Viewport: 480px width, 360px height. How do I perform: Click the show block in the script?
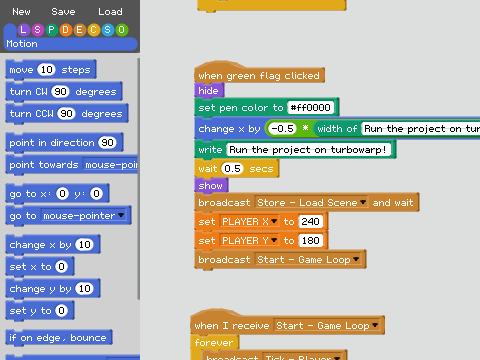pyautogui.click(x=211, y=186)
